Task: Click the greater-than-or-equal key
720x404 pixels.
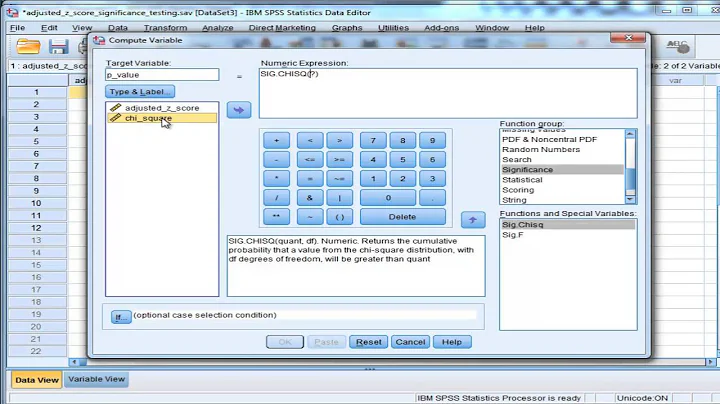Action: coord(339,159)
